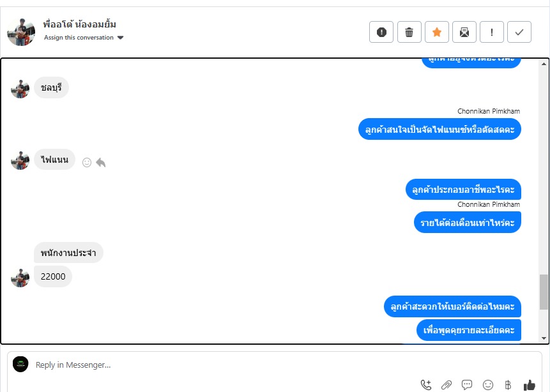Screen dimensions: 550x392
Task: Toggle the orange star follow-up flag
Action: 437,33
